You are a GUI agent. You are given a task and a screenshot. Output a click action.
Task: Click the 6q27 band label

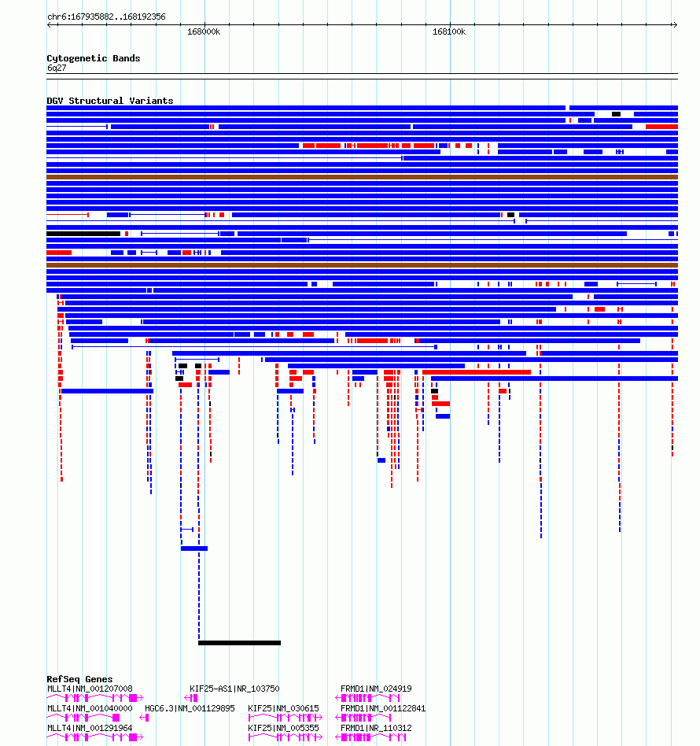(57, 68)
